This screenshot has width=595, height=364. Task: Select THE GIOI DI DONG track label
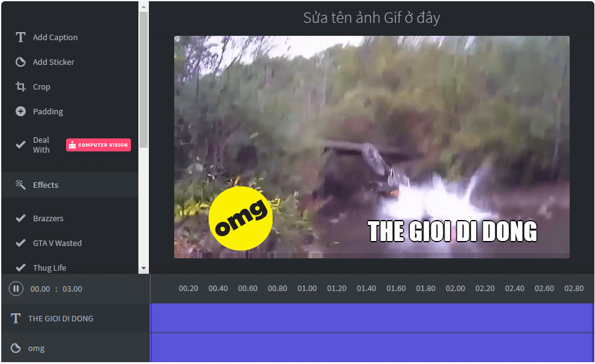coord(61,318)
